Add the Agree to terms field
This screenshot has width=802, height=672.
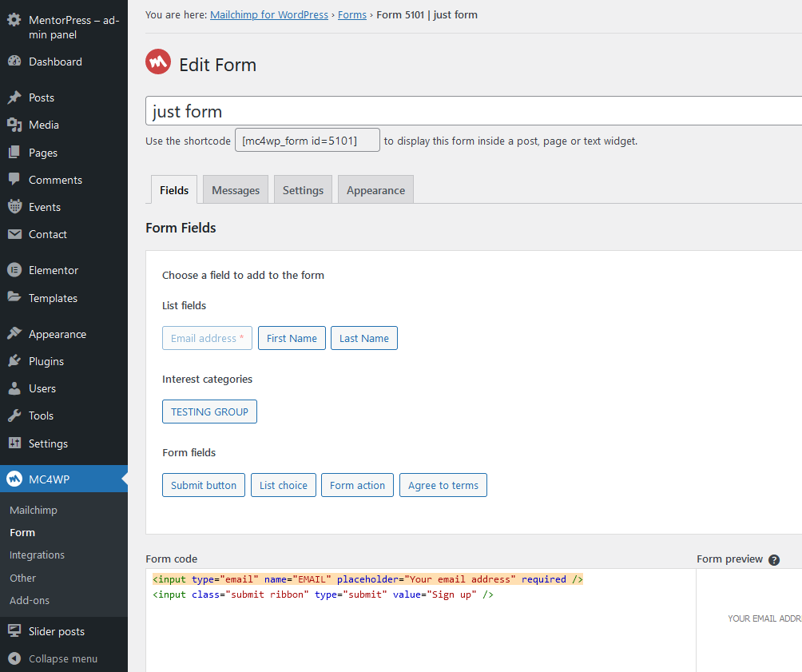coord(443,485)
